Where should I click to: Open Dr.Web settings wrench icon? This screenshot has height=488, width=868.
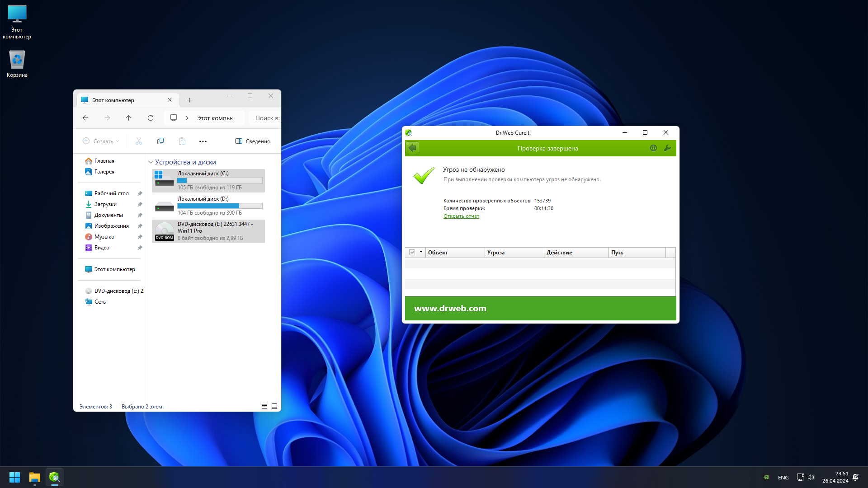[667, 148]
